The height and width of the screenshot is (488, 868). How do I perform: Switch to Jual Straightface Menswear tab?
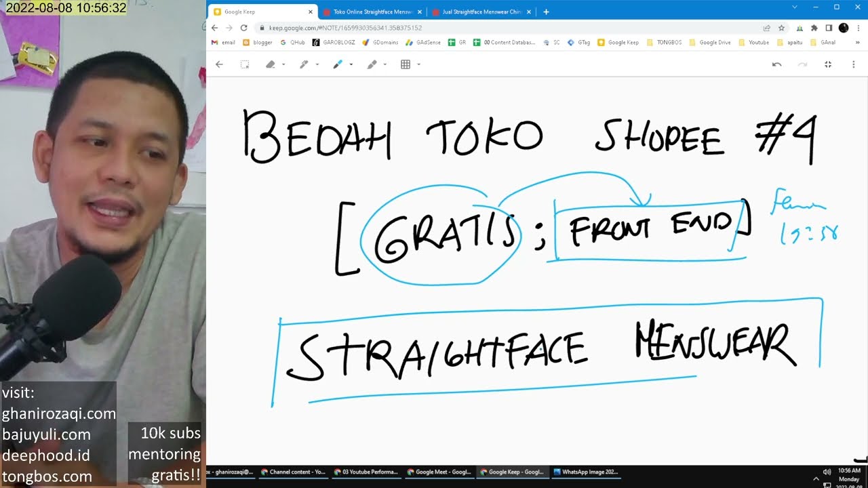[482, 12]
